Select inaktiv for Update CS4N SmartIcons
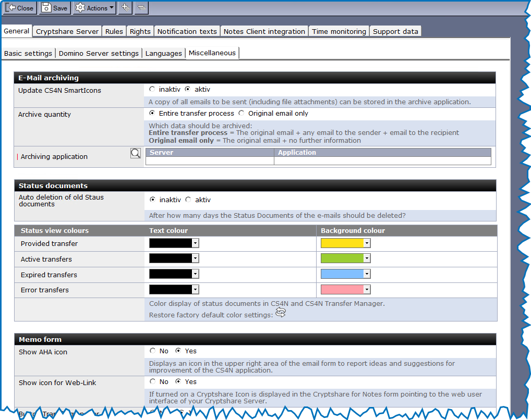Image resolution: width=531 pixels, height=420 pixels. pos(152,89)
